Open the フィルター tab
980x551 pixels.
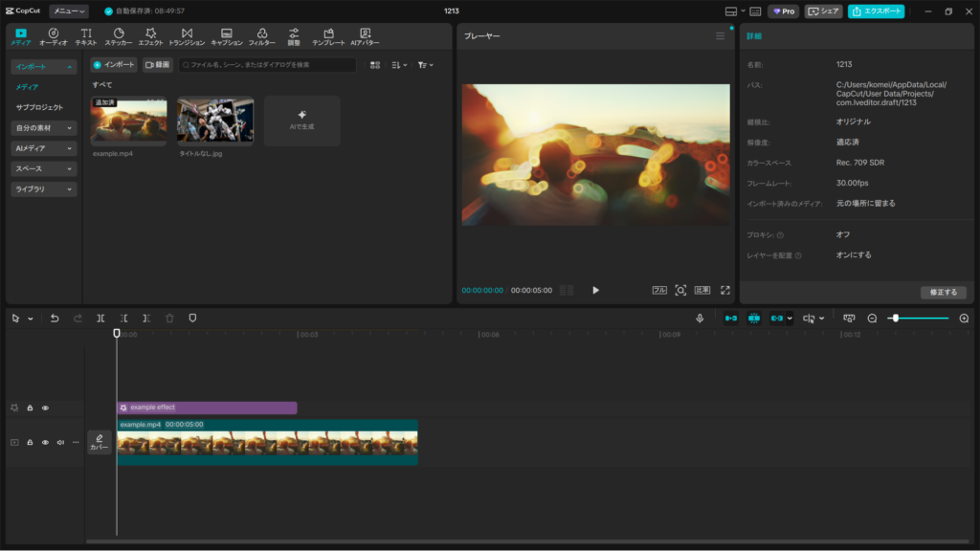coord(261,37)
